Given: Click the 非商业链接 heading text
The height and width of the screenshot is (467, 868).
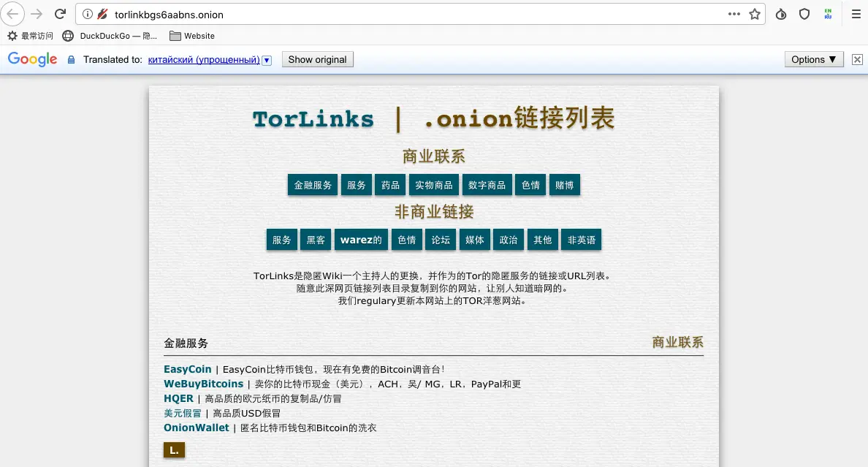Looking at the screenshot, I should pos(434,212).
